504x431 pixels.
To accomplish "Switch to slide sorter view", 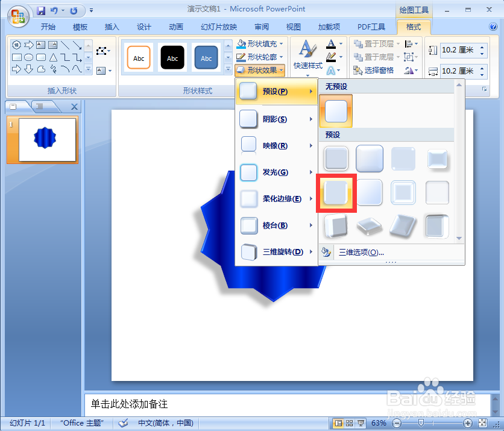I will click(x=350, y=423).
